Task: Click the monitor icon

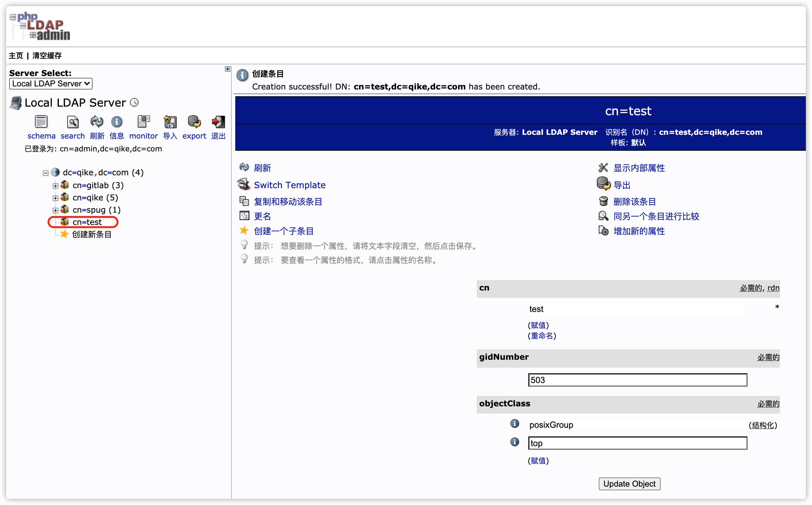Action: [143, 122]
